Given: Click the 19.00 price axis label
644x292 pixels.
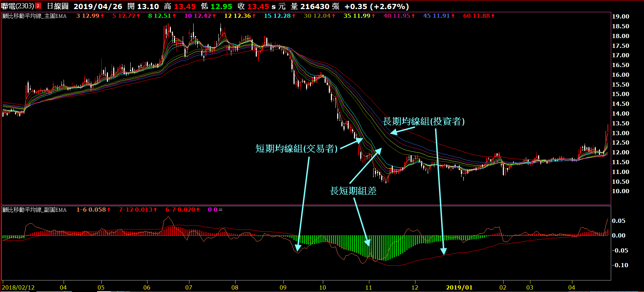Looking at the screenshot, I should (x=620, y=16).
